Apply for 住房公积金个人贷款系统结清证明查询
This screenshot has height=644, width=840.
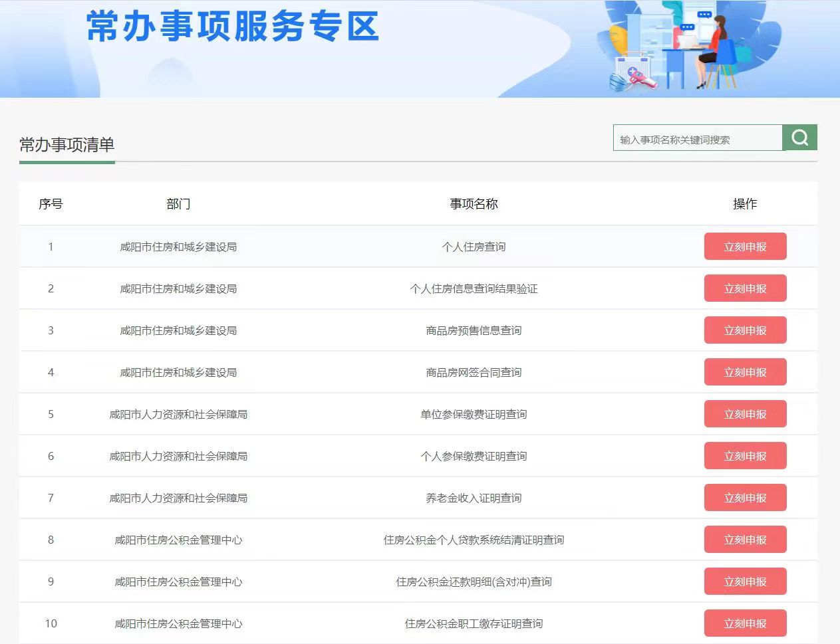[x=745, y=540]
